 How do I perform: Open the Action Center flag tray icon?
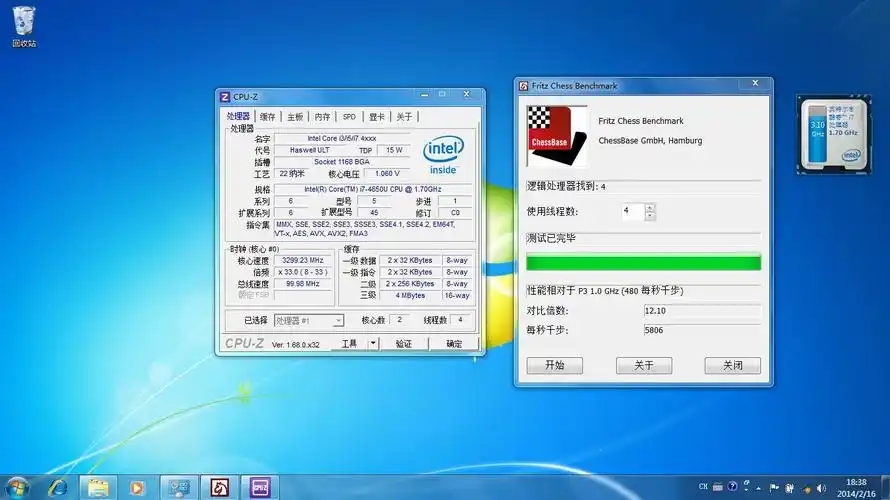click(x=774, y=488)
